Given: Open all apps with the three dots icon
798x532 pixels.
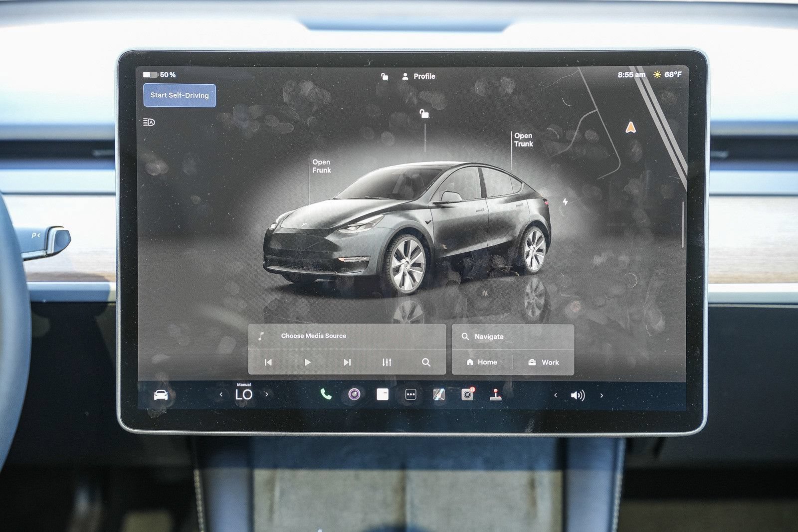Looking at the screenshot, I should [x=410, y=395].
